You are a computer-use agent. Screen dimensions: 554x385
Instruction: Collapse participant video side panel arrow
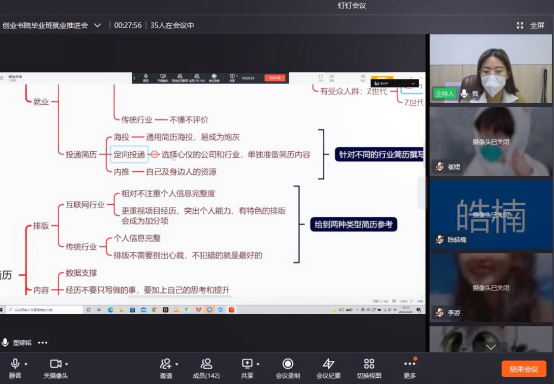pos(422,193)
